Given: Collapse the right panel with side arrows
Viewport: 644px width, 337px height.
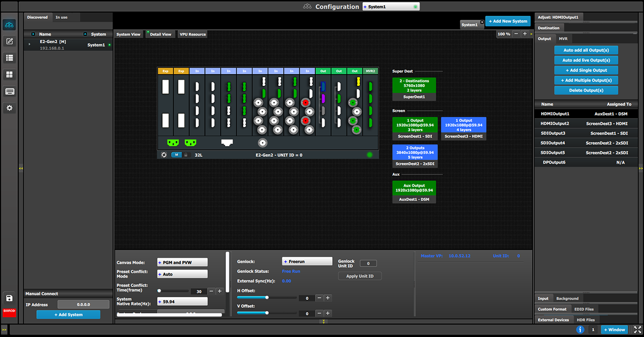Looking at the screenshot, I should pyautogui.click(x=641, y=168).
